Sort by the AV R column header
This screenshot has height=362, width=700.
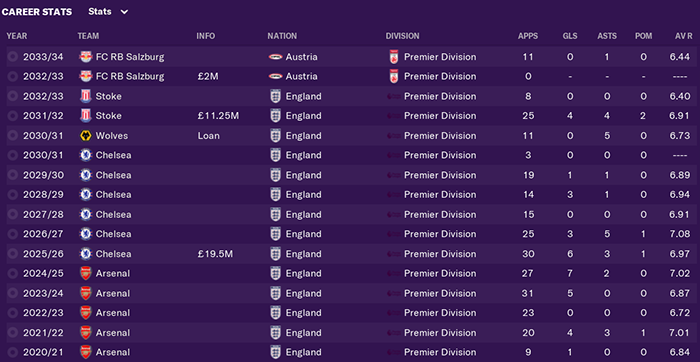pos(683,36)
